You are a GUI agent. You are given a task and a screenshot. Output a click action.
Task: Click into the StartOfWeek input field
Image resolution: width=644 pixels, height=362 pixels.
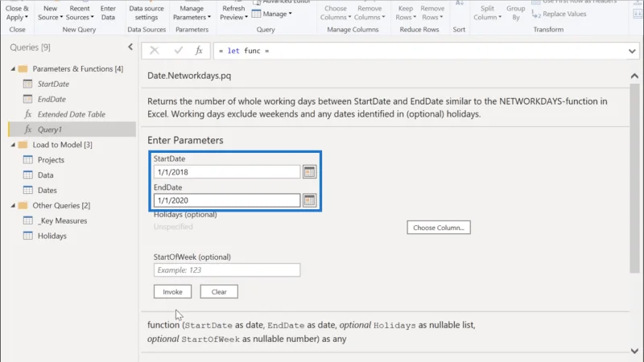tap(227, 270)
